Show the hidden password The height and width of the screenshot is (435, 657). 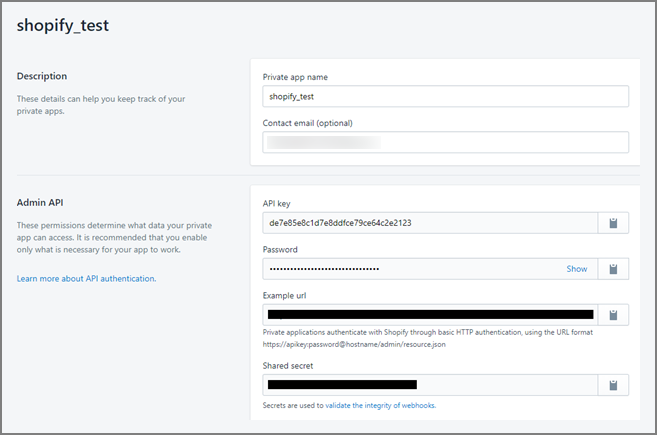577,269
